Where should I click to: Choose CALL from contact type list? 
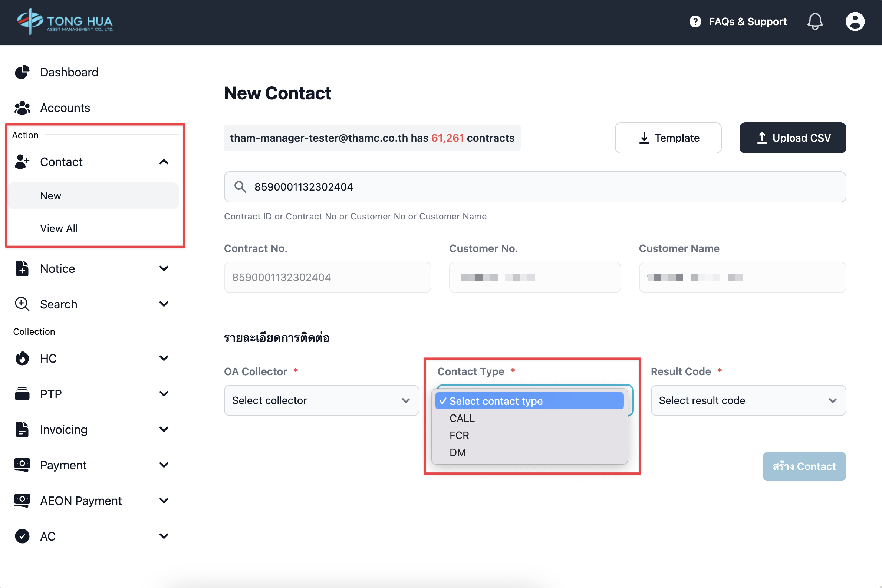462,418
